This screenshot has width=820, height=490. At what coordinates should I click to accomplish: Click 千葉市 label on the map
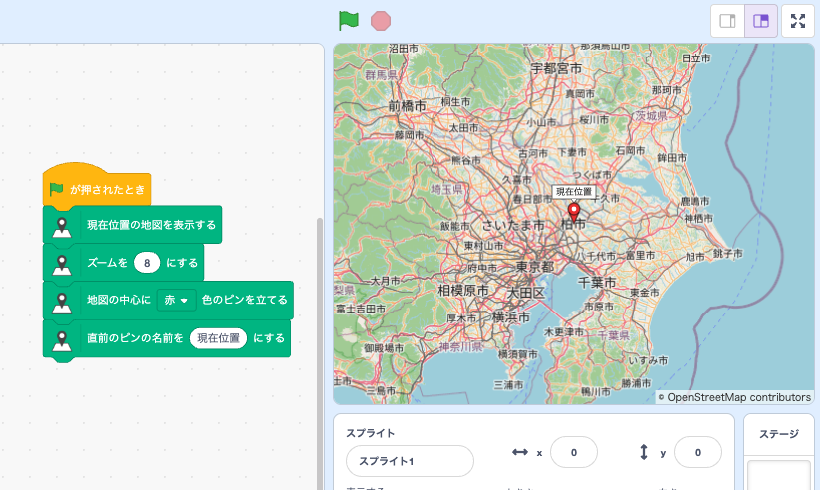tap(596, 282)
